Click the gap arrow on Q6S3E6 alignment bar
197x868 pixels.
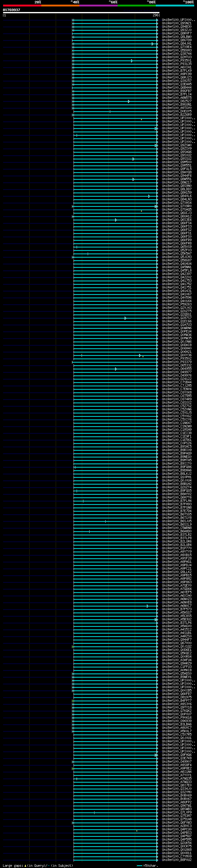point(116,220)
